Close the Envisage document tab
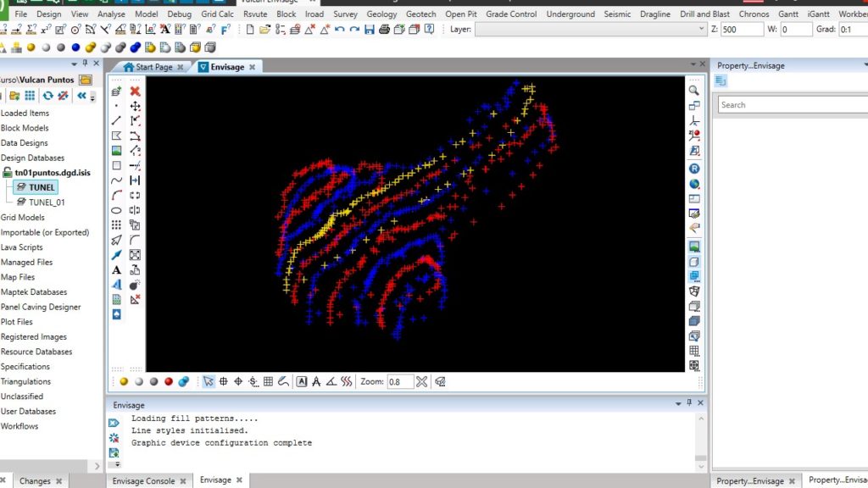The image size is (868, 488). coord(252,67)
